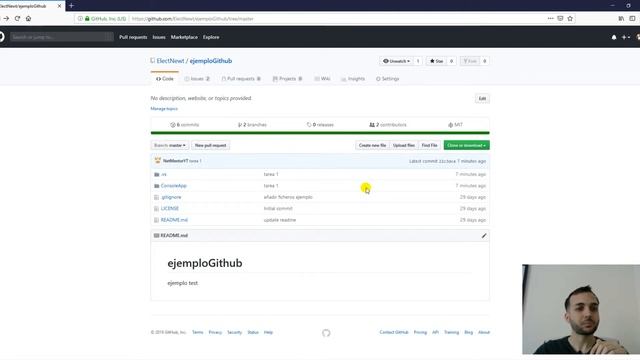Switch to the Code tab
Screen dimensions: 640x360
point(165,79)
